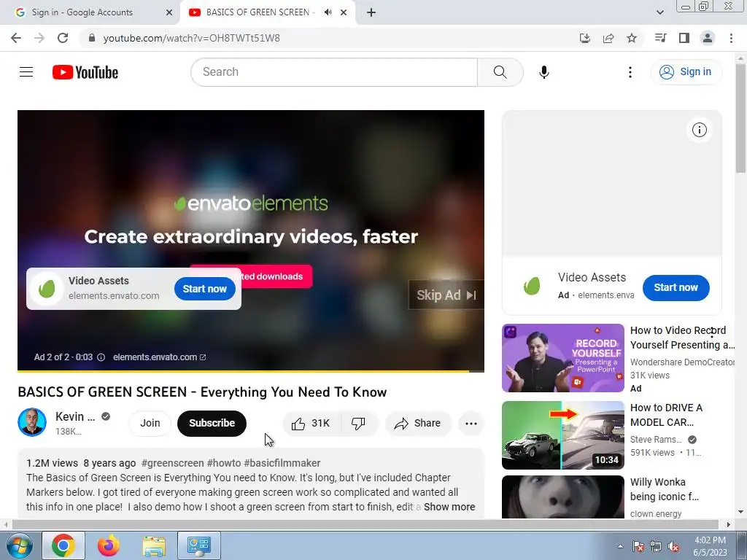Click the horizontal scrollbar
The height and width of the screenshot is (560, 747).
365,524
